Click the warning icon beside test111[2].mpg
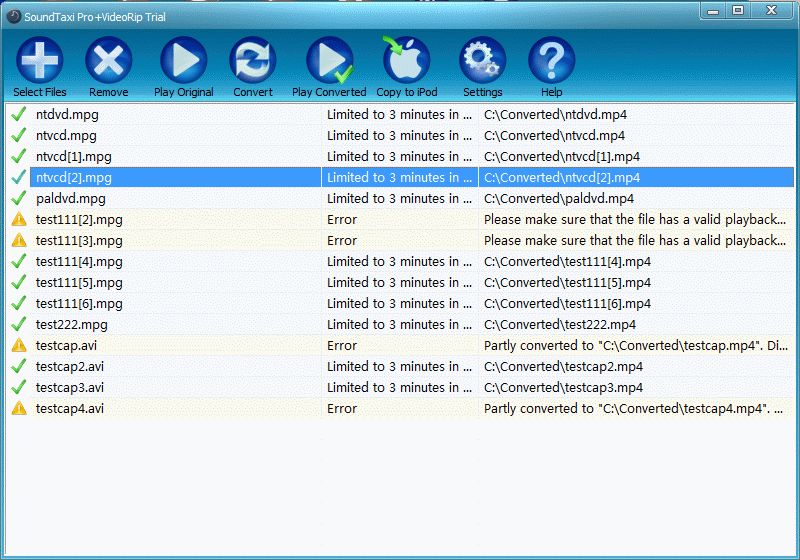The width and height of the screenshot is (800, 560). 19,219
